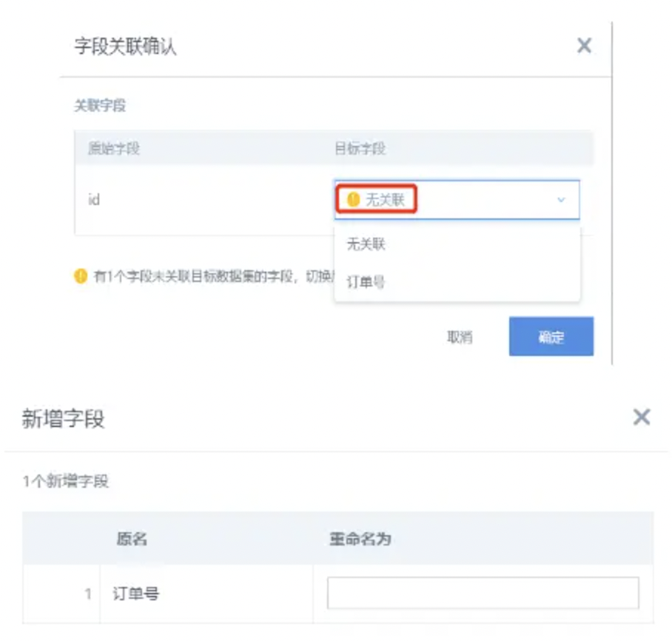Select the 订单号 original name cell
The width and height of the screenshot is (672, 641).
pyautogui.click(x=136, y=594)
